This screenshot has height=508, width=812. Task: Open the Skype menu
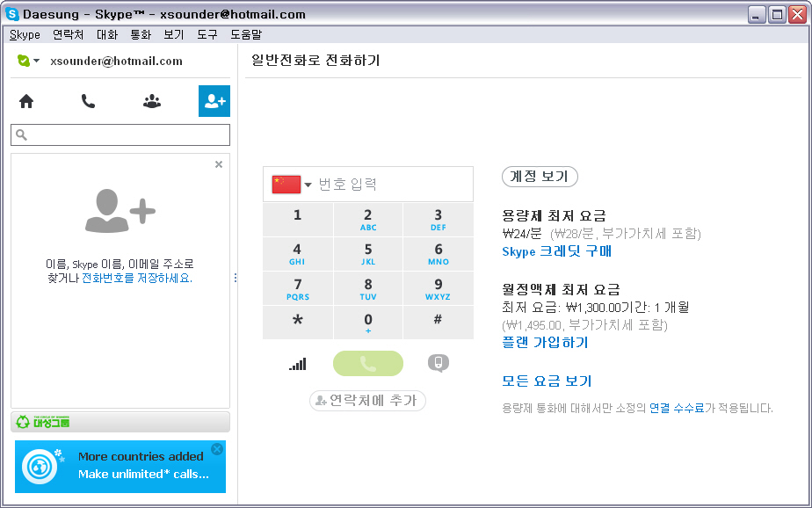(x=25, y=34)
